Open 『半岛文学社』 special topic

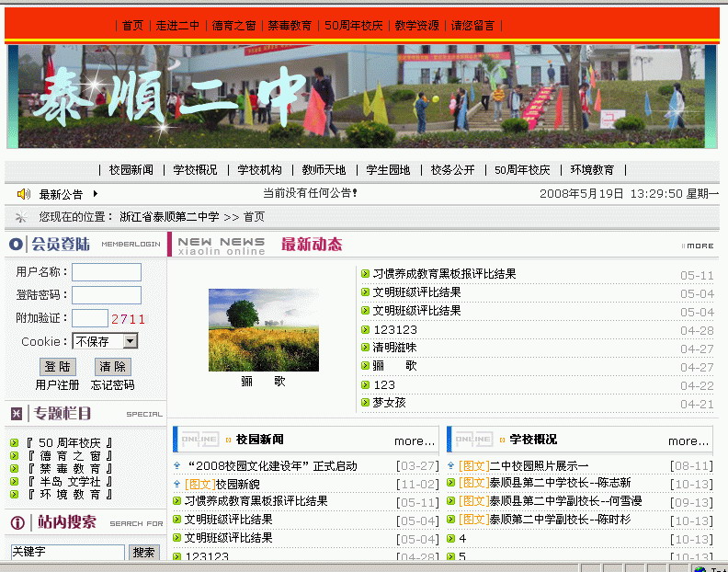click(70, 482)
